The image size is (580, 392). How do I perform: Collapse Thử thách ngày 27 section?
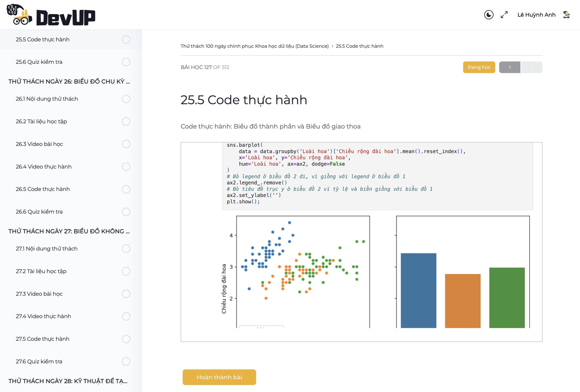click(69, 231)
